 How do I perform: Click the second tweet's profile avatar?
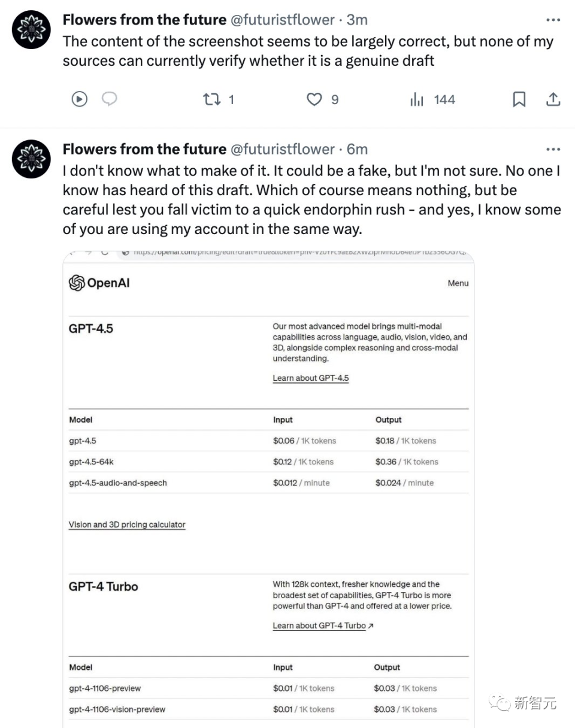coord(32,159)
